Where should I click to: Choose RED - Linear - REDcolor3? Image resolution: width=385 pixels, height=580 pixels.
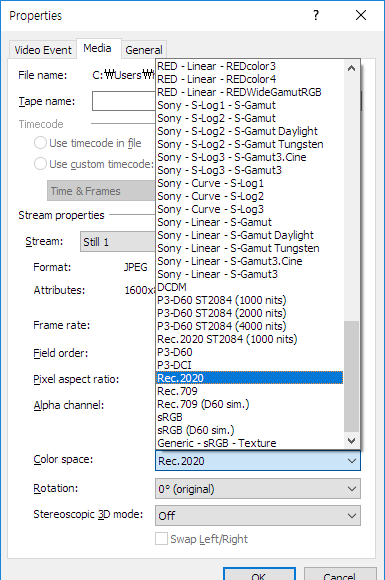click(x=250, y=66)
